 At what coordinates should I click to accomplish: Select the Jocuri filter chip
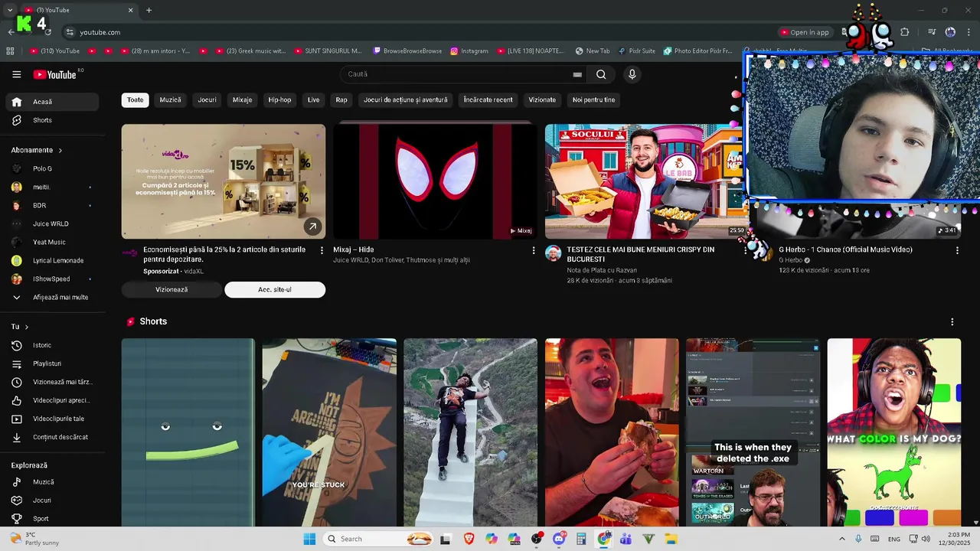pyautogui.click(x=207, y=99)
